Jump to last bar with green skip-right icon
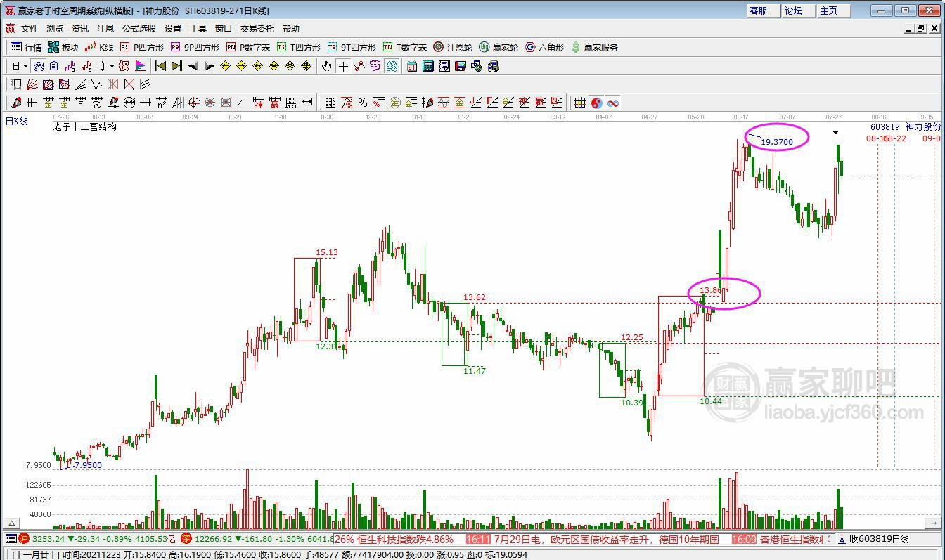945x560 pixels. pyautogui.click(x=176, y=66)
